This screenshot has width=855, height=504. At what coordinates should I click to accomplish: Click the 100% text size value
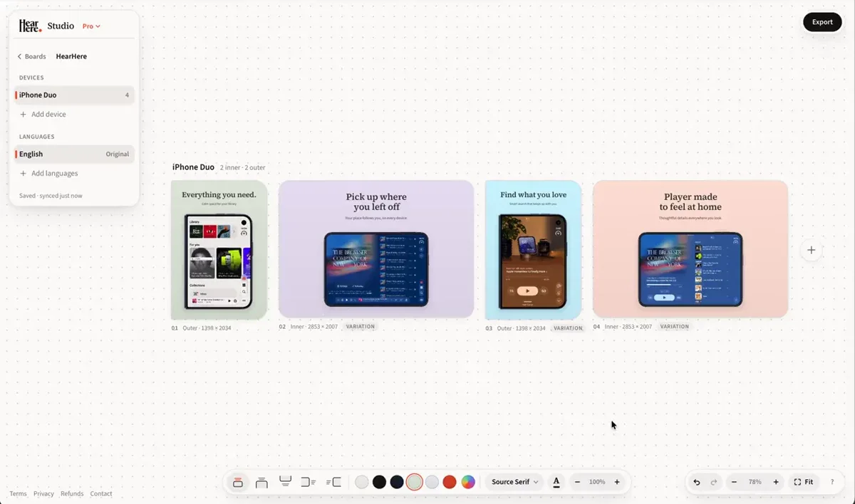coord(597,482)
